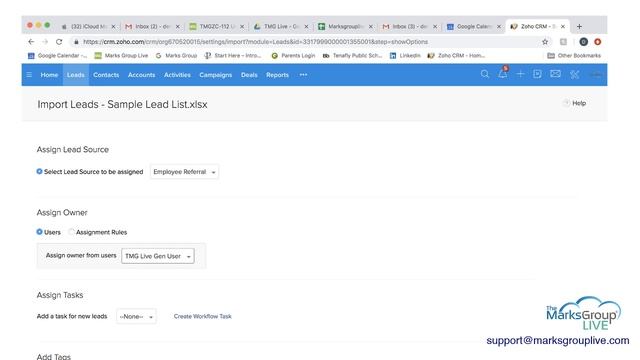Open the Zoho CRM hamburger menu icon
This screenshot has height=360, width=640.
click(29, 75)
